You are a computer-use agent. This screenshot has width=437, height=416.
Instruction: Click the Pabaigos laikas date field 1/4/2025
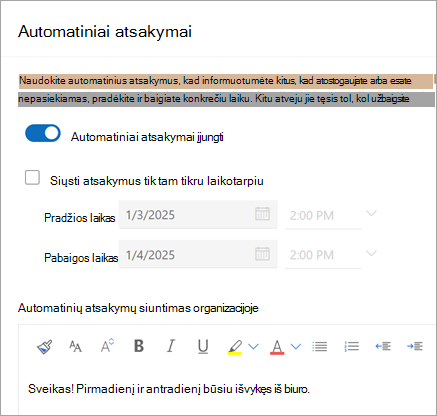tap(198, 254)
